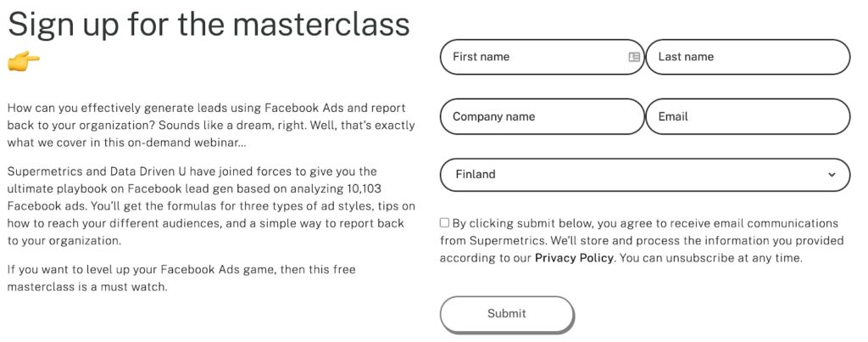Focus the Last name input box

(748, 57)
